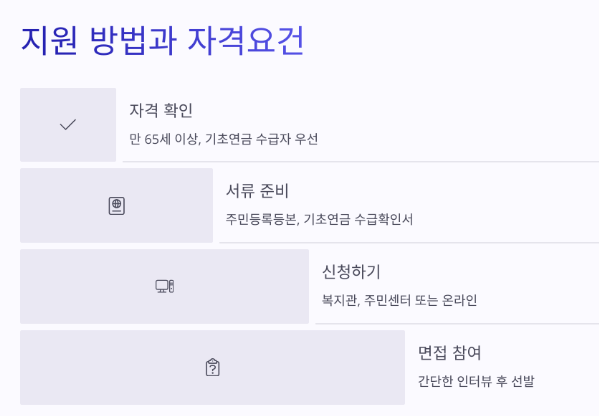The image size is (599, 416).
Task: Select the 서류 준비 step title
Action: coord(257,191)
